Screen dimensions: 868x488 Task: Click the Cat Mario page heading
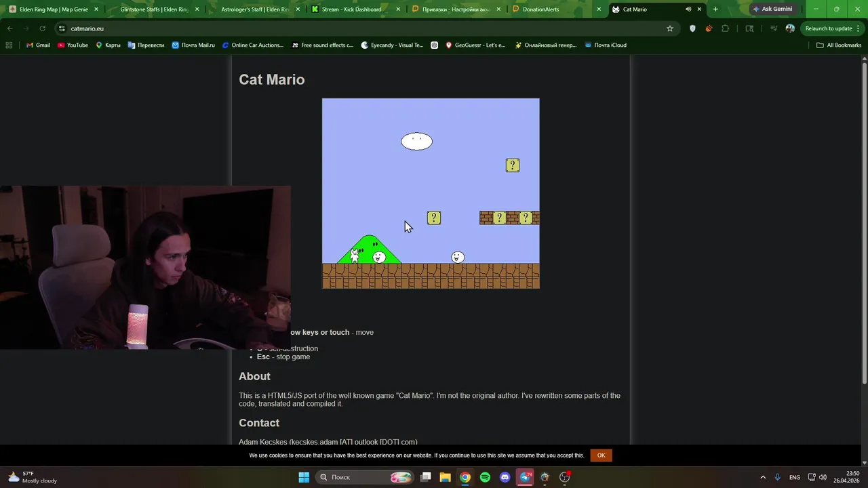coord(271,79)
